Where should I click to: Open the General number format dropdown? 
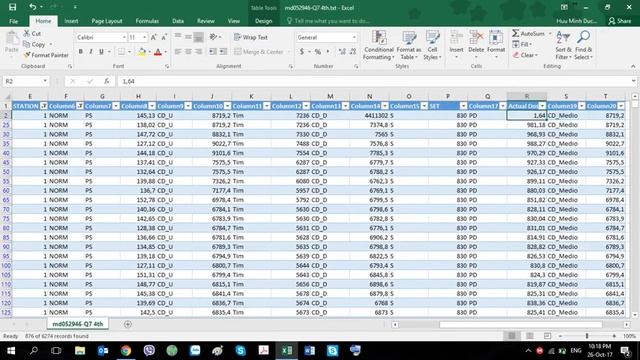coord(354,37)
